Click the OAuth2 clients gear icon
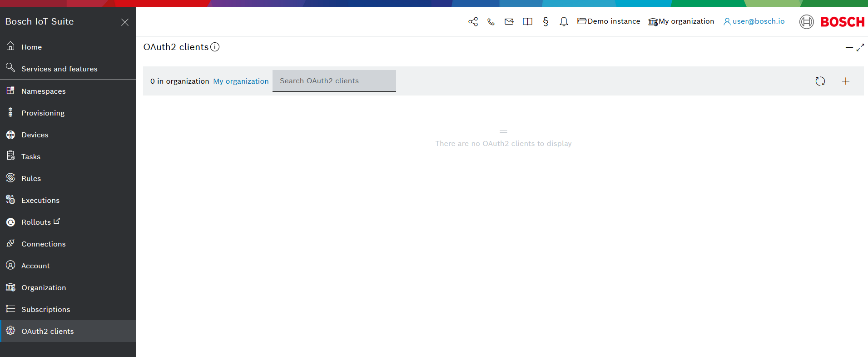Viewport: 868px width, 357px height. pyautogui.click(x=10, y=331)
